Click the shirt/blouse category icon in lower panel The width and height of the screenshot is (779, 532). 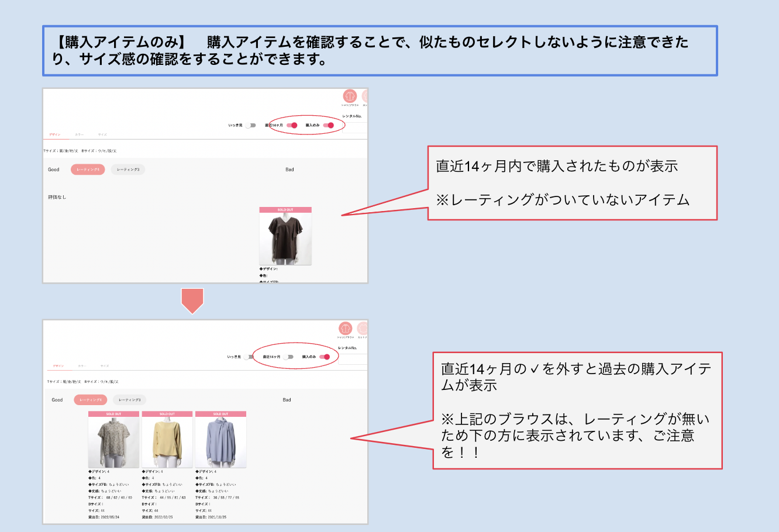coord(346,328)
